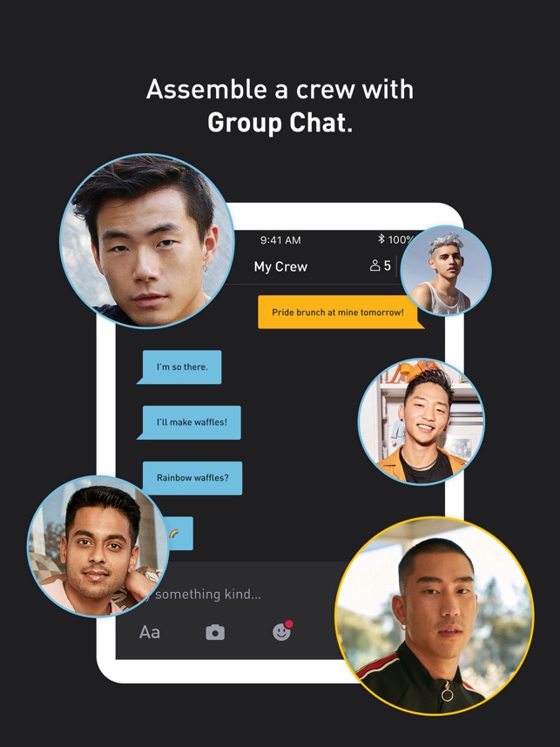The width and height of the screenshot is (560, 747).
Task: Select the 'Rainbow waffles?' message bubble
Action: pos(192,478)
